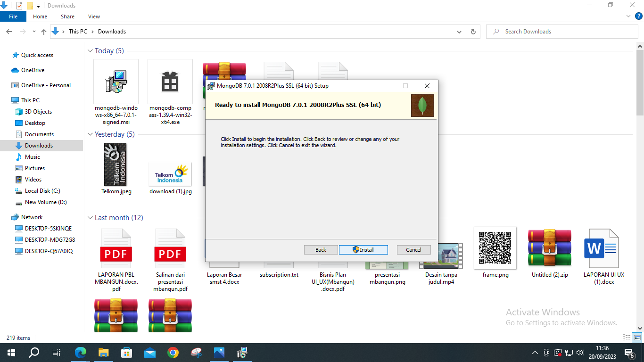
Task: Open Desktop folder in sidebar
Action: [35, 123]
